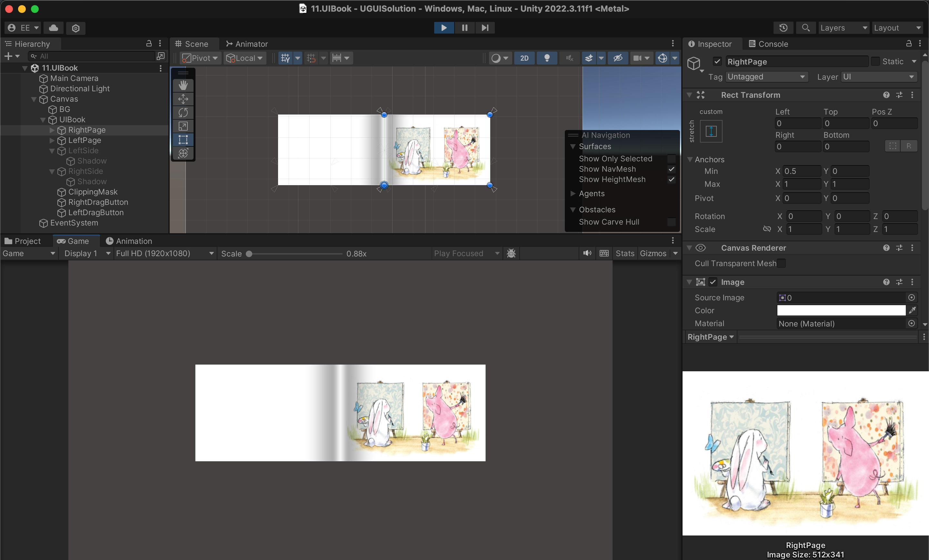Enable Cull Transparent Mesh checkbox
This screenshot has width=929, height=560.
coord(782,263)
